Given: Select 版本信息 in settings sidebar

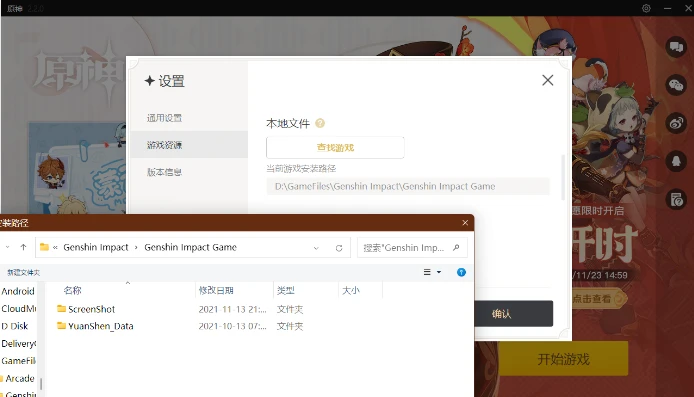Looking at the screenshot, I should [x=165, y=172].
